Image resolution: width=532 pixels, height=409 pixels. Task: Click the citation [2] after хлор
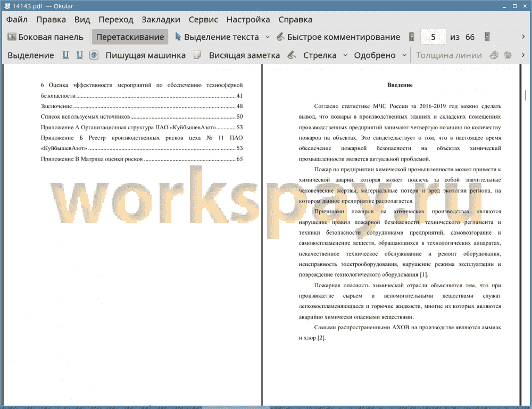point(321,338)
